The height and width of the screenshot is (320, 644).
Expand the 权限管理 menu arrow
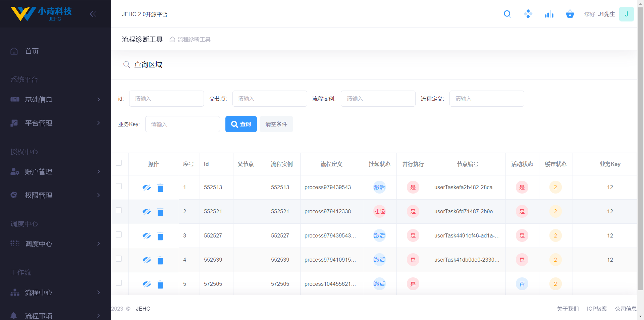point(99,195)
